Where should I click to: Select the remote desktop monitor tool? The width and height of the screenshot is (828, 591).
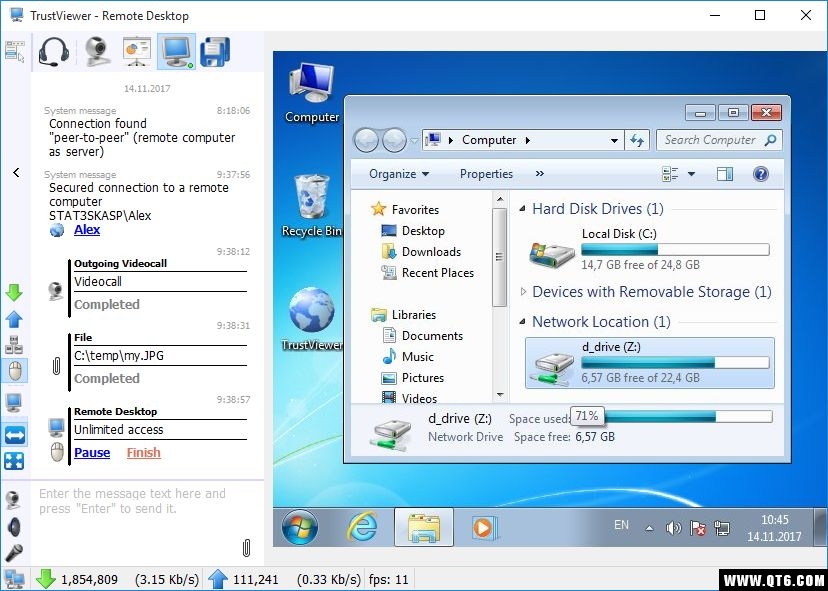[x=176, y=52]
